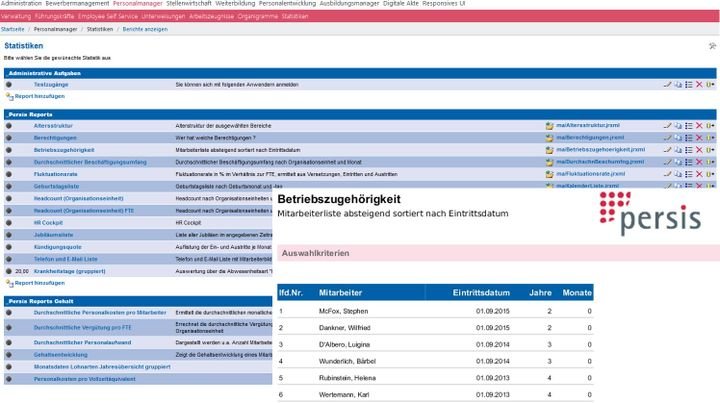
Task: Click the pin icon beside Statistiken heading
Action: click(x=712, y=46)
